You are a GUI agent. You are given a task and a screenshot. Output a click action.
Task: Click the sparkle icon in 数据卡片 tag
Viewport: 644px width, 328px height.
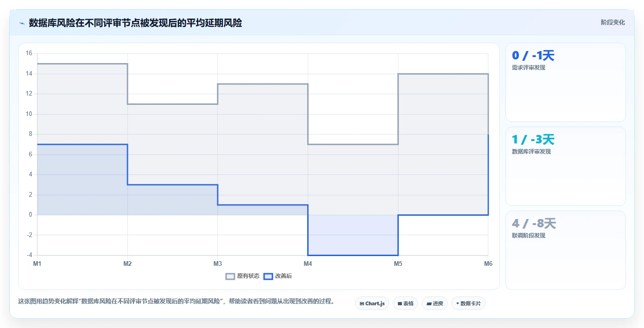(458, 303)
